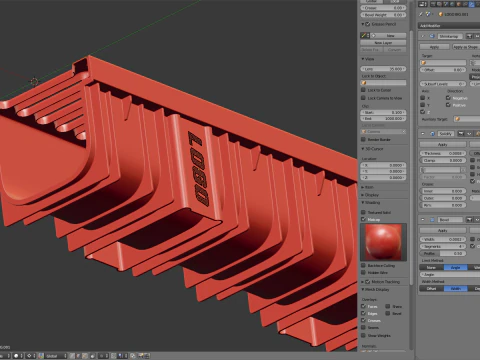Enable Backface Culling checkbox

coord(363,265)
